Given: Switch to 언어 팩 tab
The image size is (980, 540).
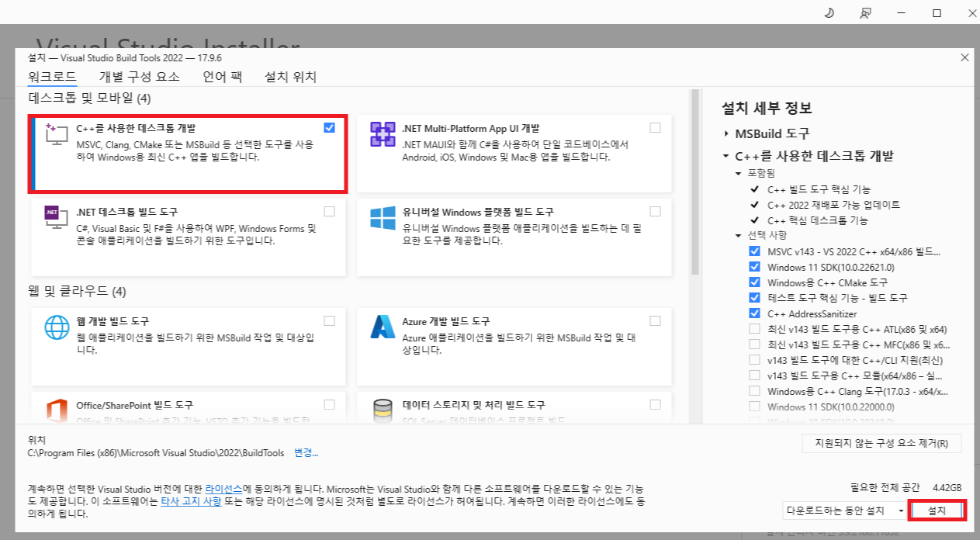Looking at the screenshot, I should (223, 77).
